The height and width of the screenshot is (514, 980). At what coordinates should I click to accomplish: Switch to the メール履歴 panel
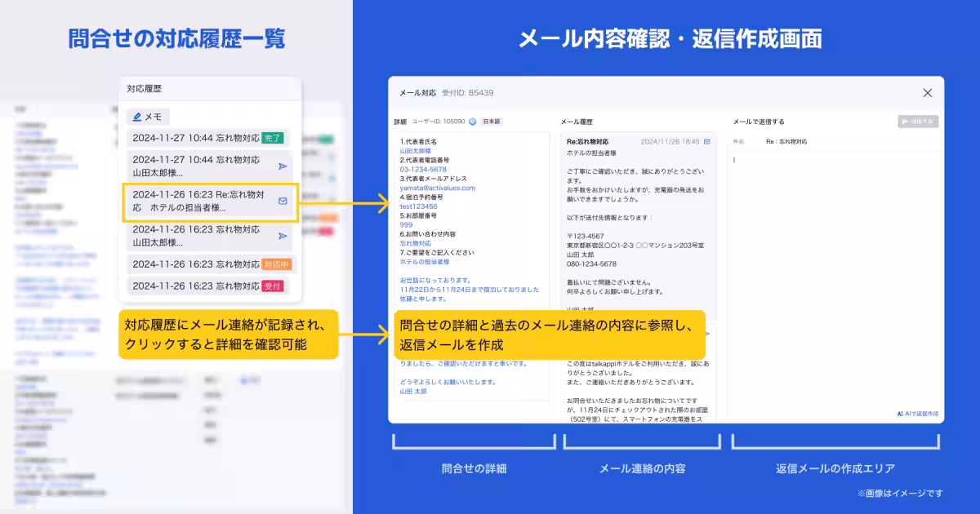577,122
